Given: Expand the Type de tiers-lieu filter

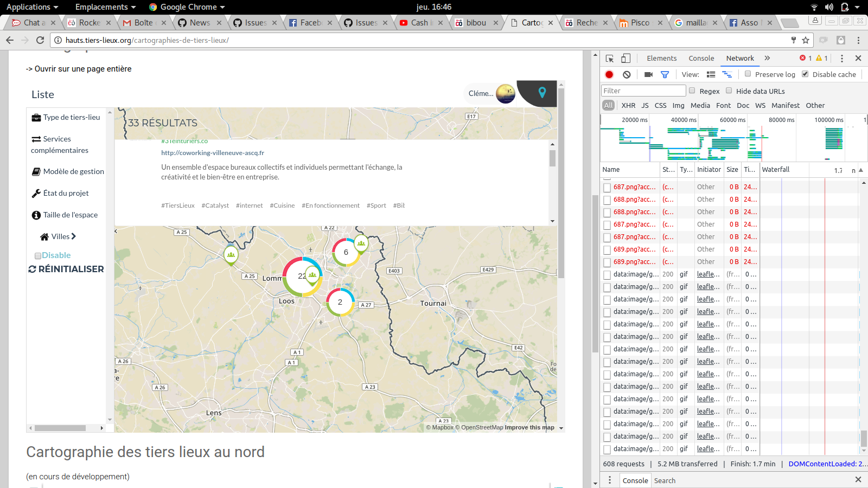Looking at the screenshot, I should pyautogui.click(x=66, y=117).
